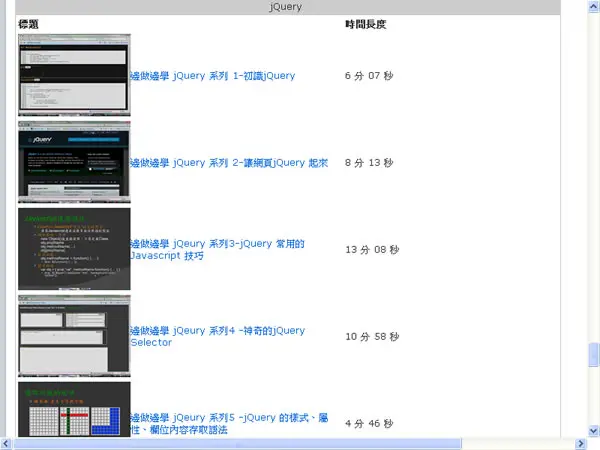
Task: Open the jQuery series 1 video thumbnail
Action: coord(74,75)
